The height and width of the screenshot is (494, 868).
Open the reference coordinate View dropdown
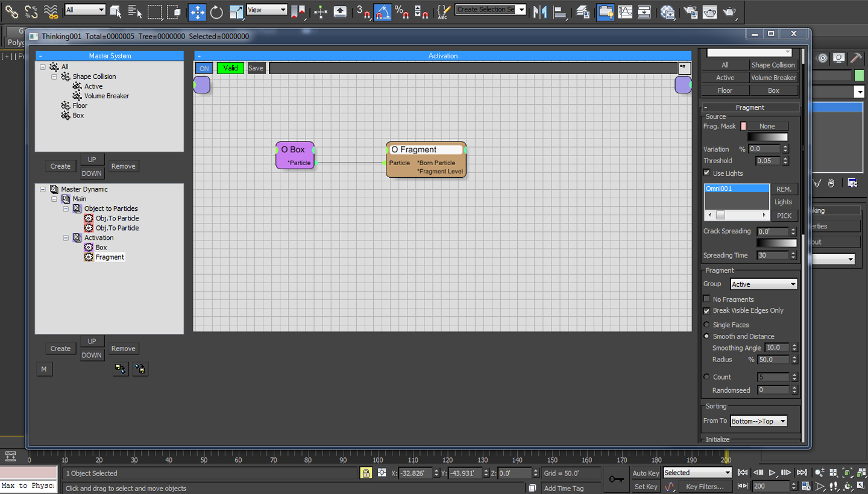click(x=266, y=10)
